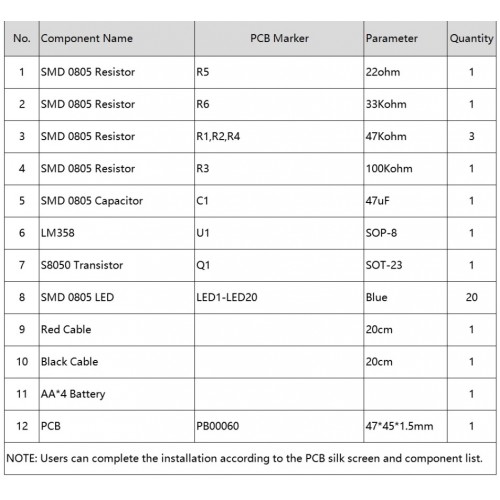Image resolution: width=500 pixels, height=500 pixels.
Task: Select the Blue parameter cell
Action: [405, 298]
